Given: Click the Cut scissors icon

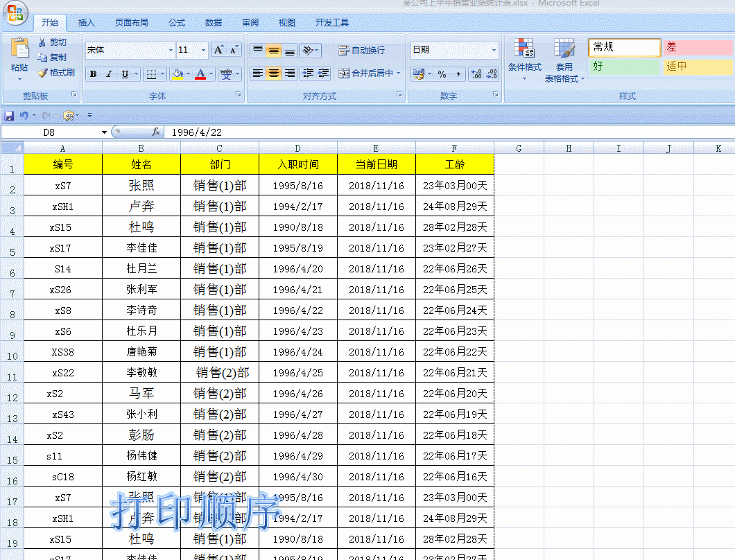Looking at the screenshot, I should 42,42.
